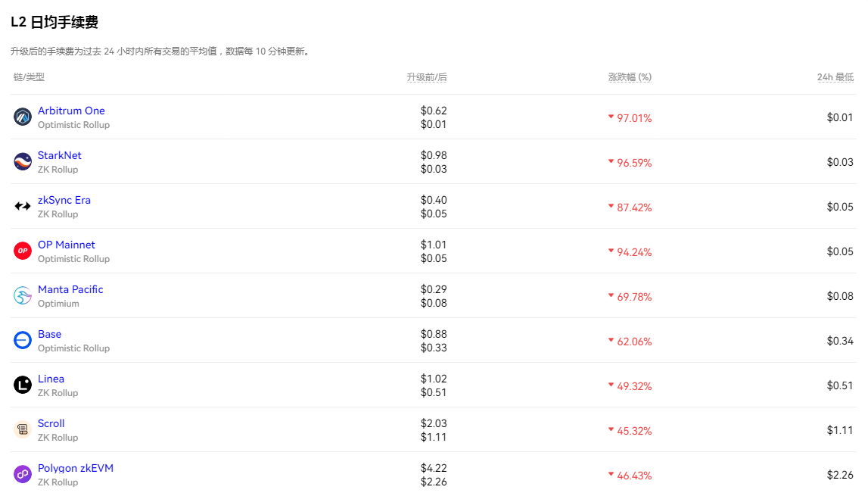Screen dimensions: 868x493
Task: Open the Manta Pacific link
Action: pyautogui.click(x=70, y=289)
